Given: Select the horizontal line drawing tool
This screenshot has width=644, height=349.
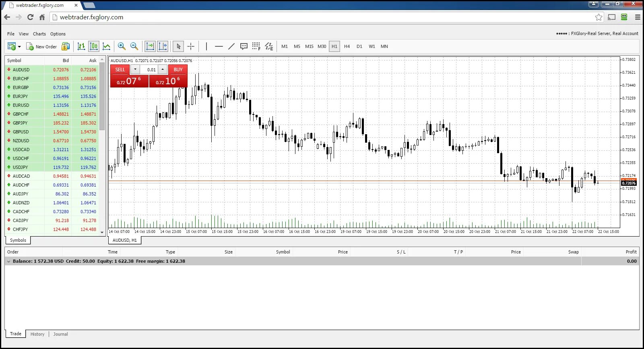Looking at the screenshot, I should (219, 46).
